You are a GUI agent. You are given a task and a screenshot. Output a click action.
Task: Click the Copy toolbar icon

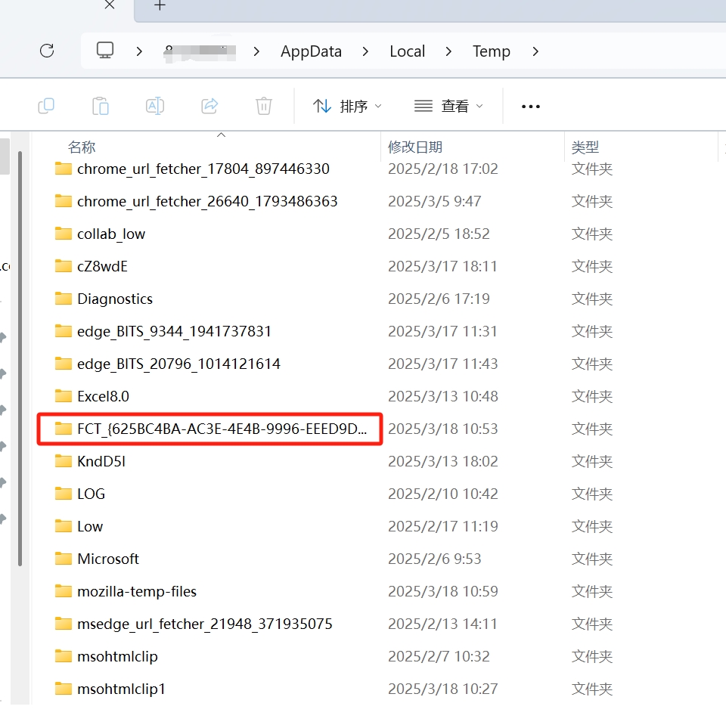tap(46, 106)
